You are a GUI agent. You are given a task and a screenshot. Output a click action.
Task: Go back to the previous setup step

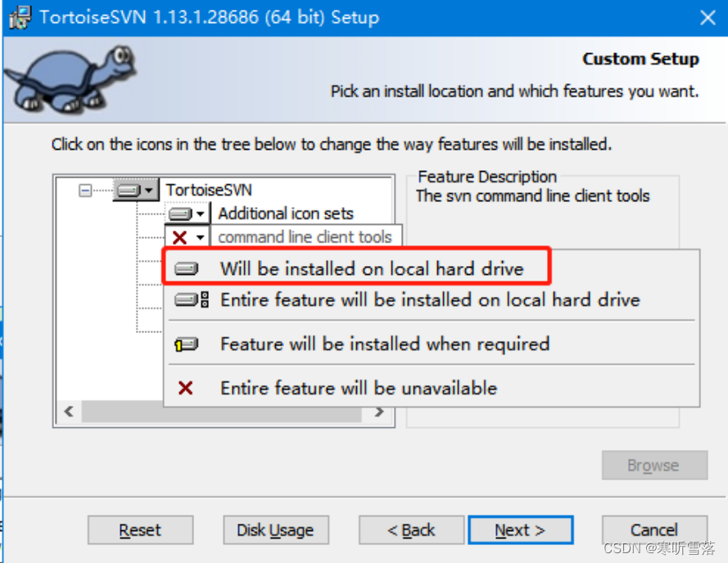click(x=411, y=529)
